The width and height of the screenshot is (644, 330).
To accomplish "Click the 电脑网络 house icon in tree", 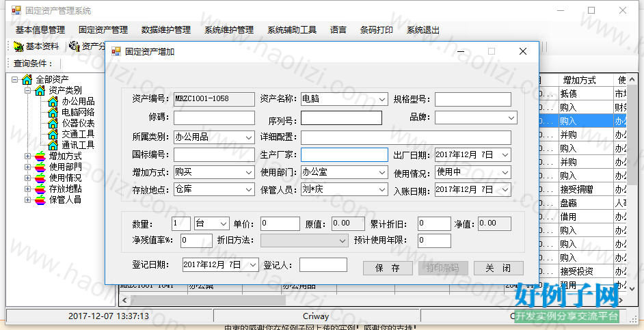I will point(53,112).
